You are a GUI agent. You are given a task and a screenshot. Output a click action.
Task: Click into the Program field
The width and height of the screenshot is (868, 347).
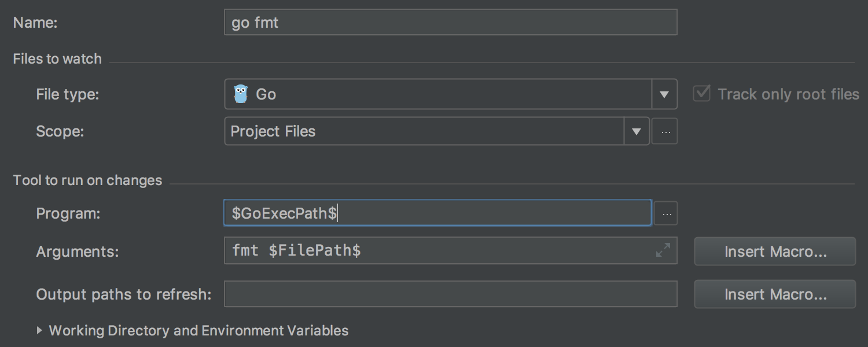tap(438, 213)
